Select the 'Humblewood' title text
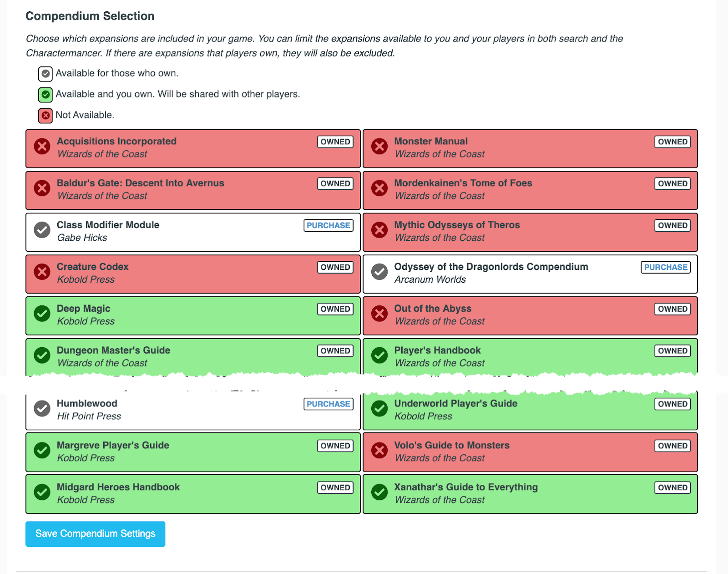This screenshot has width=728, height=574. (87, 404)
